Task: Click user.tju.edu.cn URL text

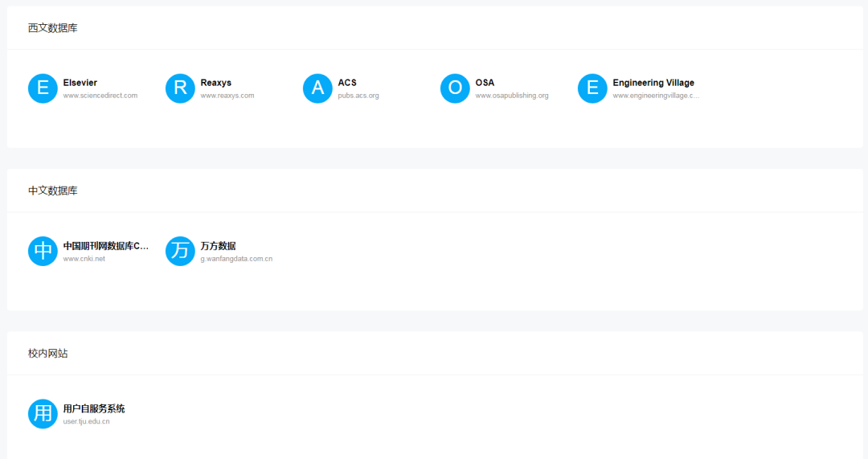Action: (x=86, y=421)
